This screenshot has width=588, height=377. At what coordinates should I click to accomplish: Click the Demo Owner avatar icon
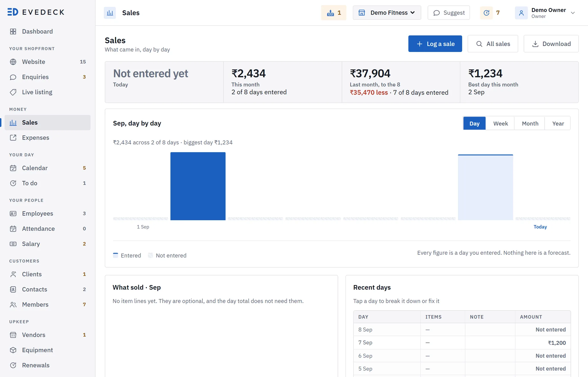(x=521, y=13)
